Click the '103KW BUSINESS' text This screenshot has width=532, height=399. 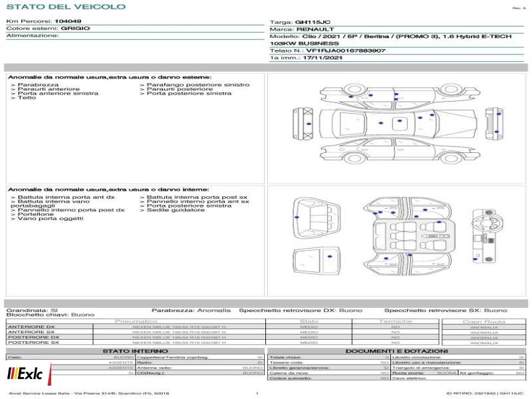304,43
